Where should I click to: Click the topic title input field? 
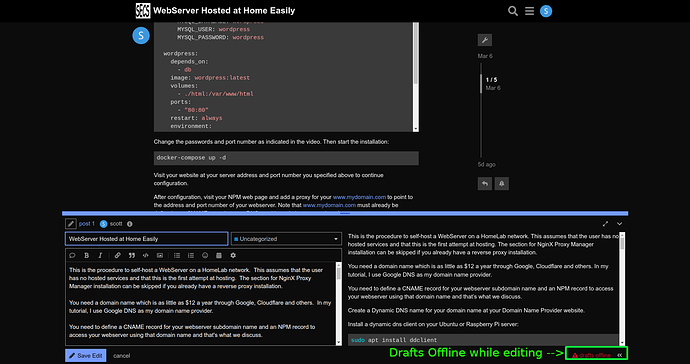[147, 239]
